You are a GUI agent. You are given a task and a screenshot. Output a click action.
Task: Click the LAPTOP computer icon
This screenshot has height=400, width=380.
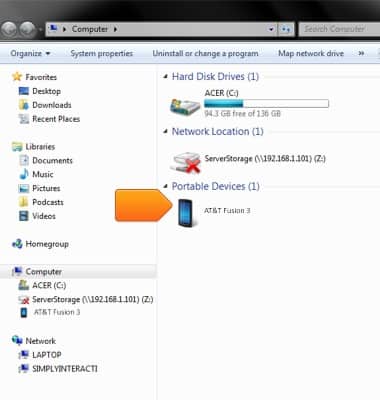24,355
